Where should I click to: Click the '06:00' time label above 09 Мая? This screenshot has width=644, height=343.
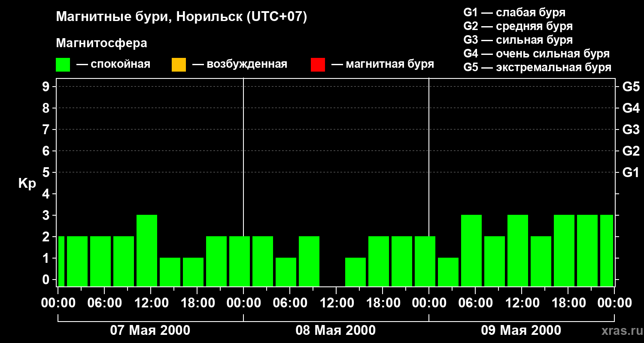point(475,303)
